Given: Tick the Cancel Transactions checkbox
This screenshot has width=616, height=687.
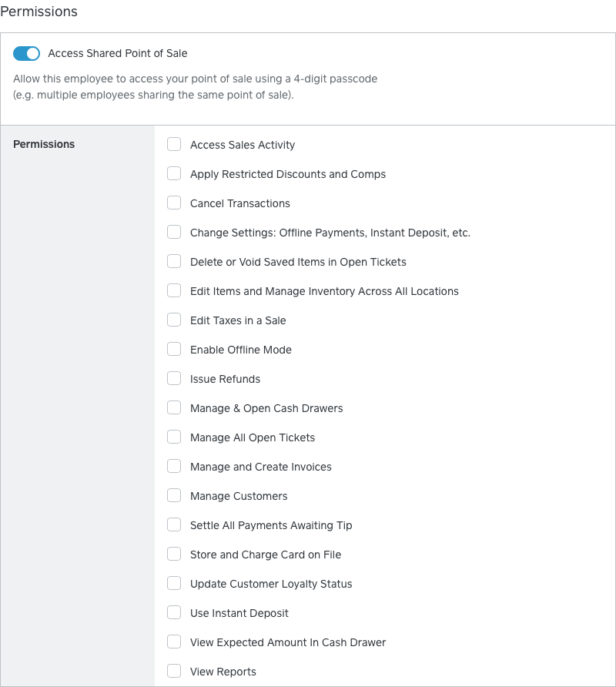Looking at the screenshot, I should (x=174, y=203).
